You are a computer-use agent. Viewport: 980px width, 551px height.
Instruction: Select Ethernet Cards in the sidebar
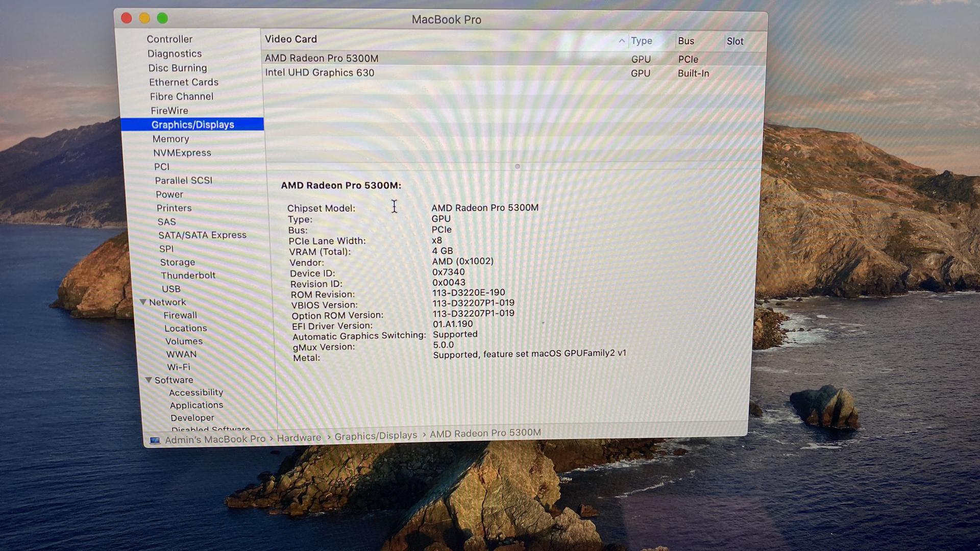click(184, 82)
